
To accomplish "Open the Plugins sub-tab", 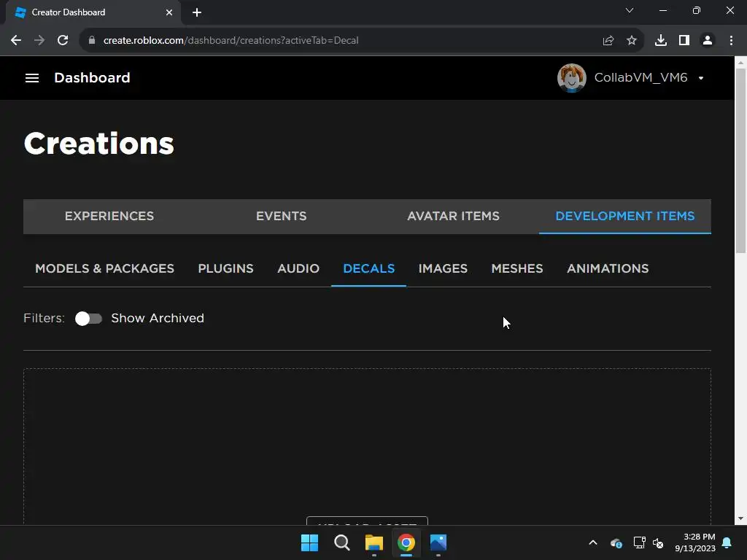I will pos(226,268).
